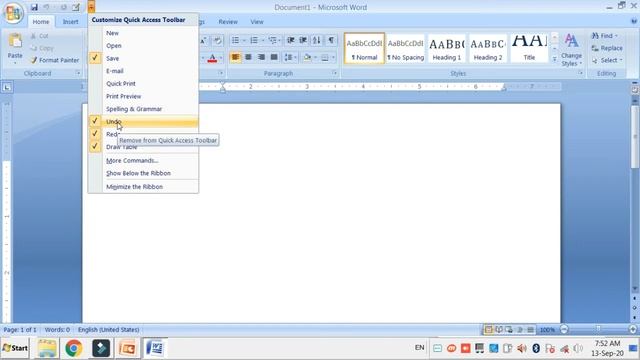Apply the Heading 1 style
Screen dimensions: 640x360
pos(447,49)
